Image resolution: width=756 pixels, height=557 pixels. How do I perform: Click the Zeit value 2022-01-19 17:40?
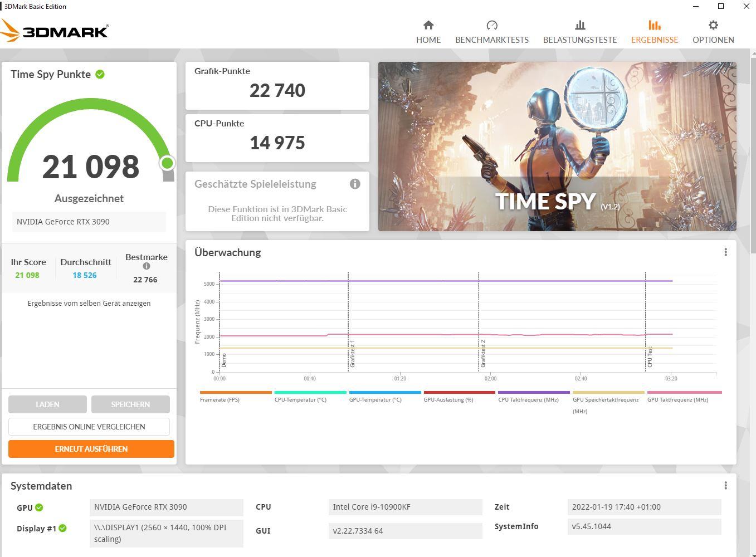644,507
